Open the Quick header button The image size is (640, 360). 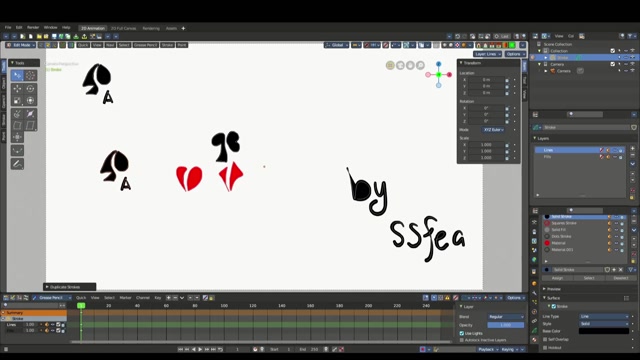[83, 45]
